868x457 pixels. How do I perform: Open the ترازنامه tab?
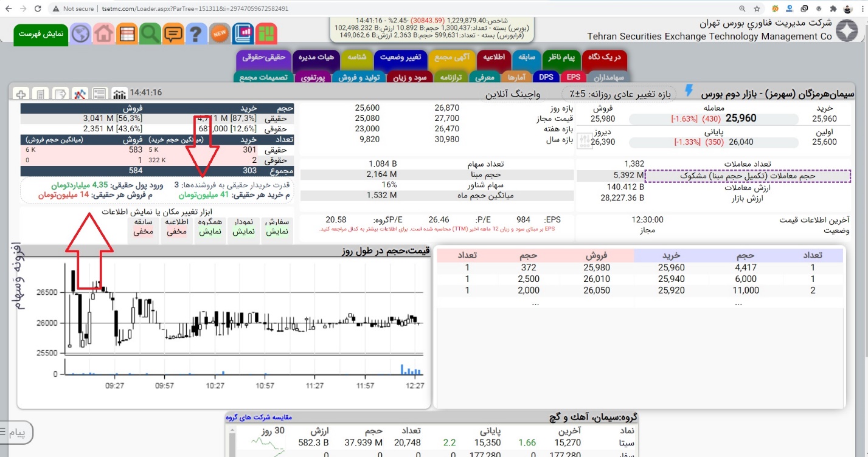pos(451,77)
